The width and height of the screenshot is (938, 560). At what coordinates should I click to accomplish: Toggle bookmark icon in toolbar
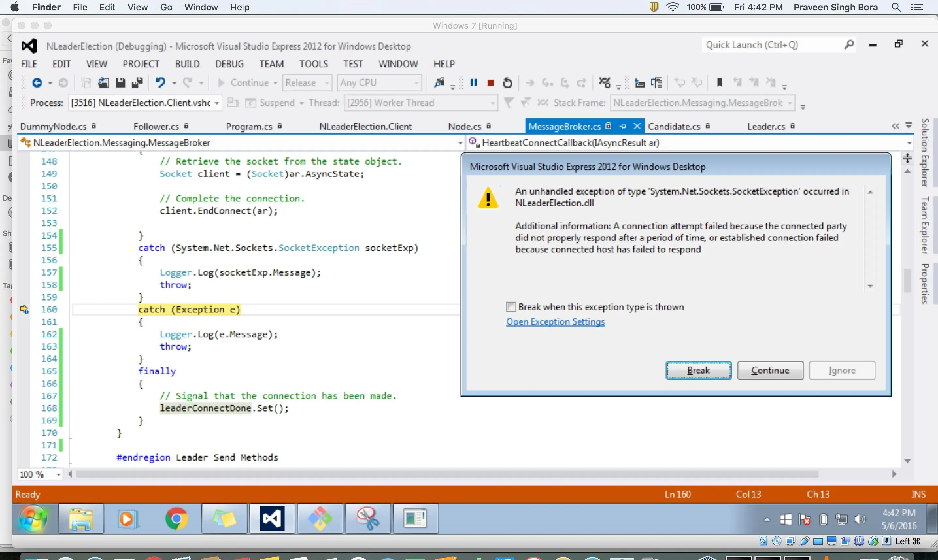tap(719, 83)
